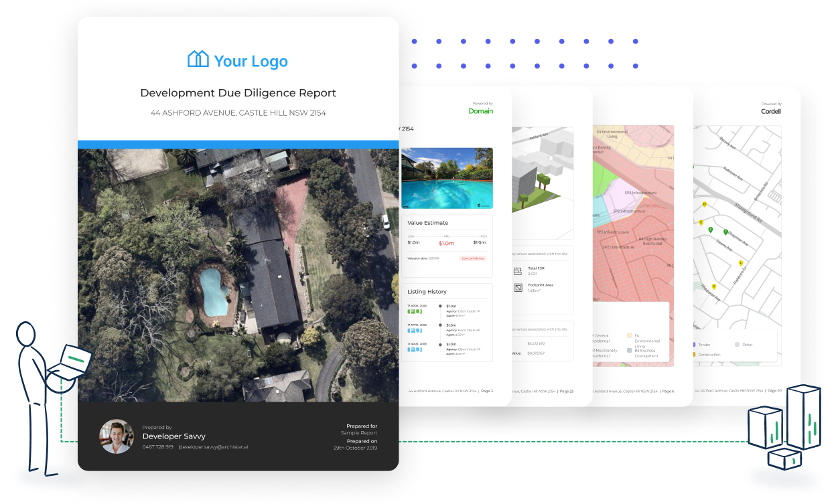838x504 pixels.
Task: Click the E4 Environmental Living legend swatch
Action: tap(629, 335)
